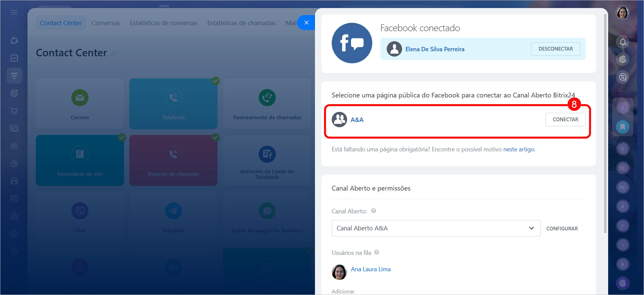This screenshot has height=295, width=644.
Task: Open Elena De Silva Perreira profile link
Action: (x=435, y=49)
